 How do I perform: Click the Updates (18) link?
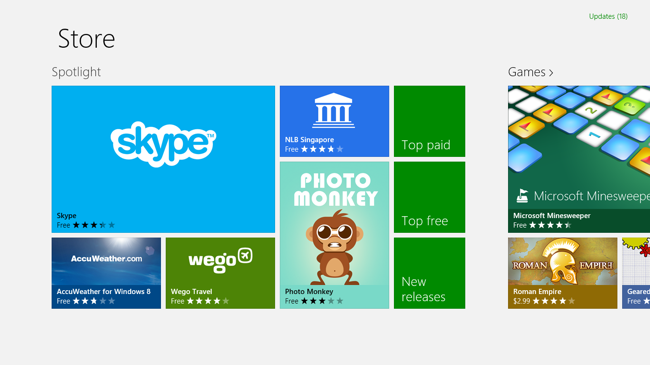click(608, 16)
